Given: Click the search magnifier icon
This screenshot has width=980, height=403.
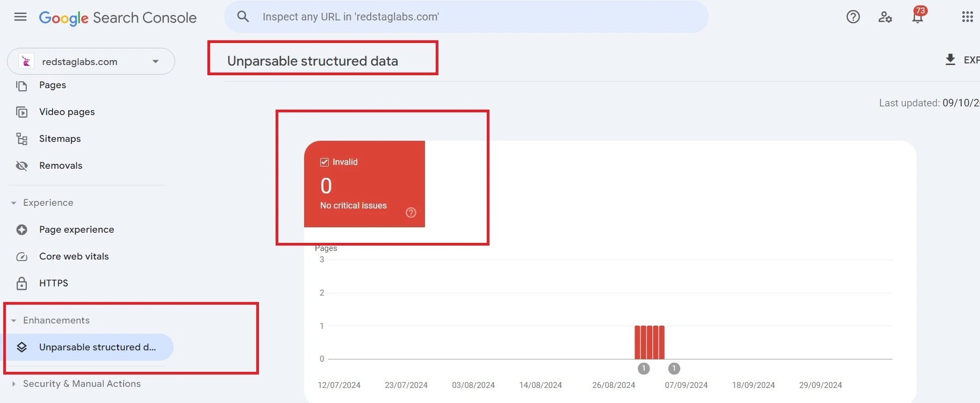Looking at the screenshot, I should 243,17.
